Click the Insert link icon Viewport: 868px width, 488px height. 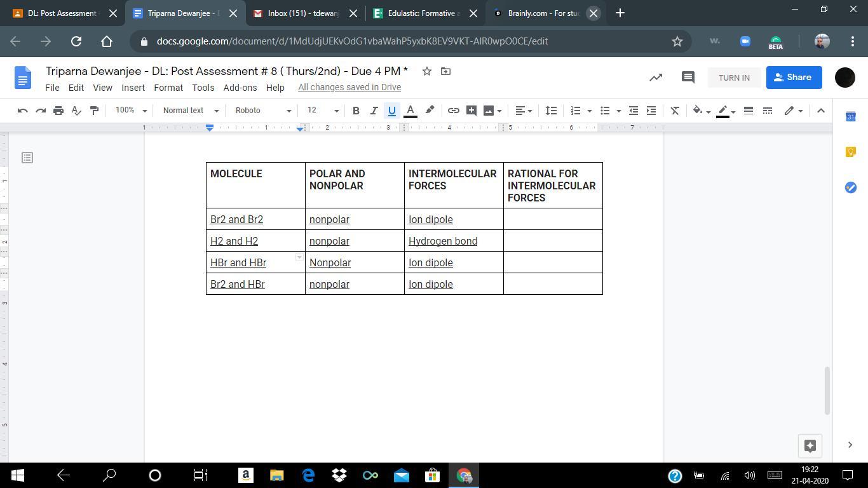[x=453, y=111]
